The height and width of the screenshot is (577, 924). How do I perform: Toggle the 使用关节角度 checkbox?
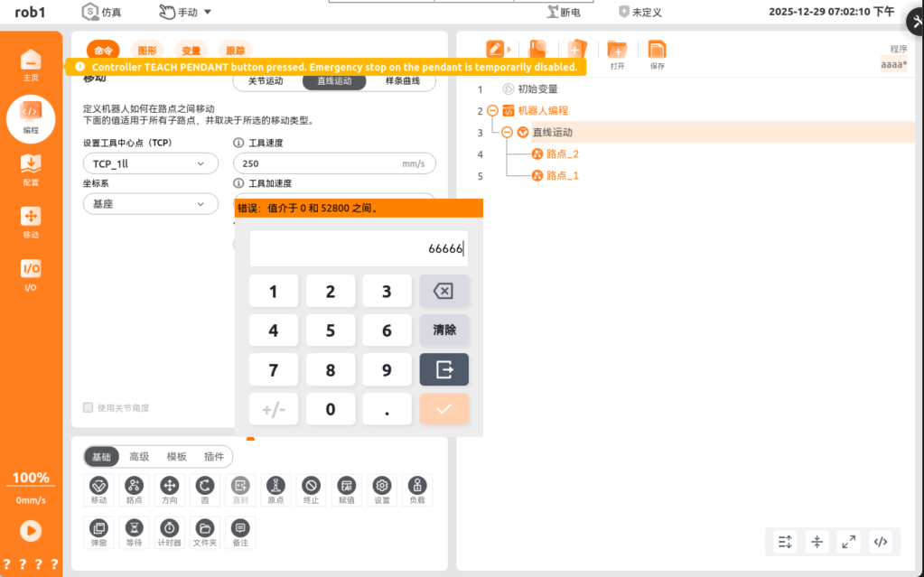pos(89,407)
